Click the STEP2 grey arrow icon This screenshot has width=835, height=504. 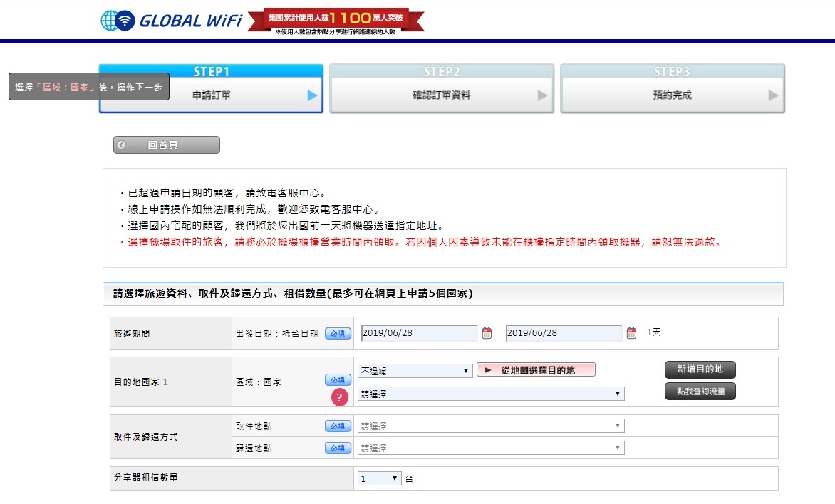(543, 95)
